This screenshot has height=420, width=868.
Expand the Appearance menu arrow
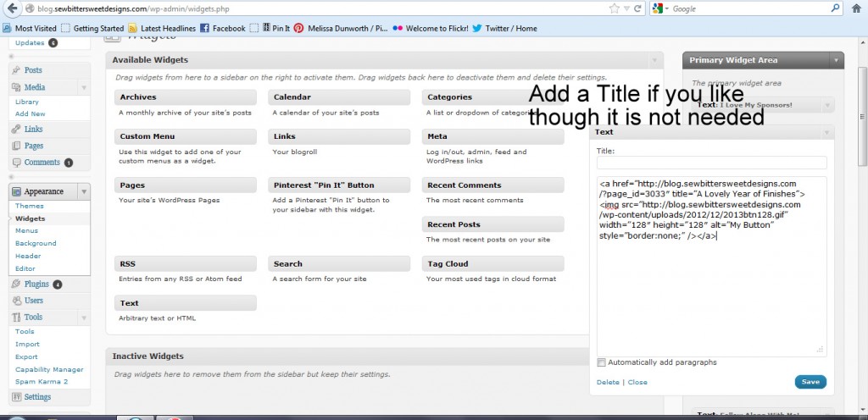tap(83, 191)
